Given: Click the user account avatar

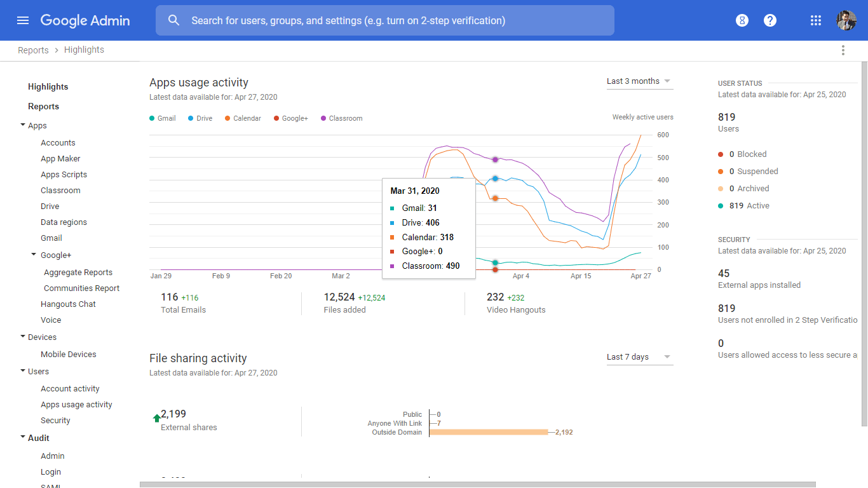Looking at the screenshot, I should click(x=846, y=20).
